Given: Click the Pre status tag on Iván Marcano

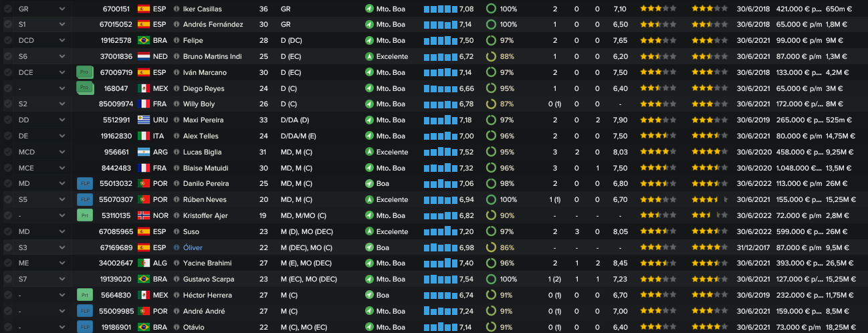Looking at the screenshot, I should 84,72.
